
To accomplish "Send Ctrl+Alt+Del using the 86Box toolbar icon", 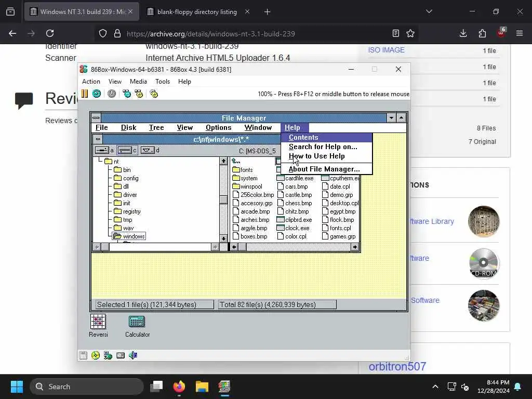I will point(127,94).
